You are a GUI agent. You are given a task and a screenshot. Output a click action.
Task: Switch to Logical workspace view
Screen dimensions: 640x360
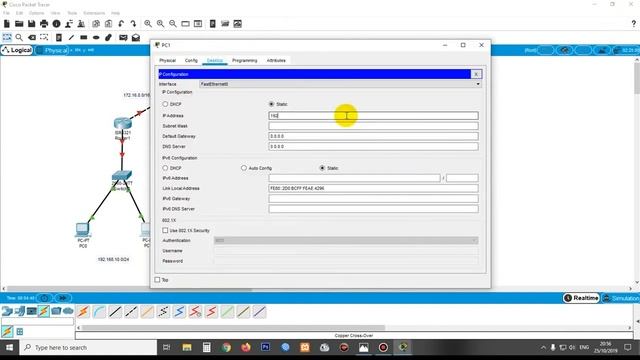click(17, 50)
